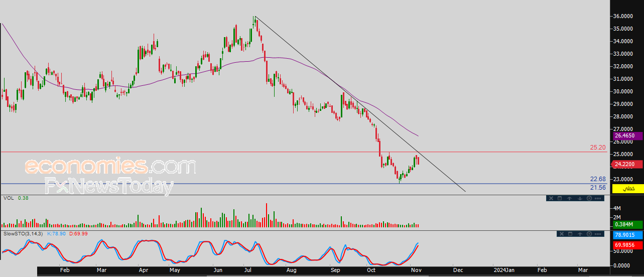Click the 4M volume axis label

617,208
